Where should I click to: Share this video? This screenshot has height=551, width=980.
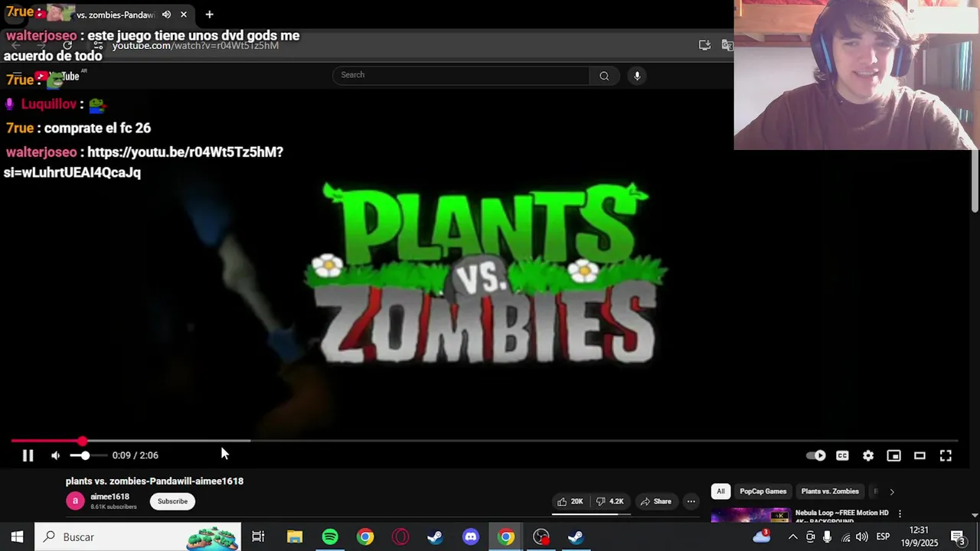656,501
